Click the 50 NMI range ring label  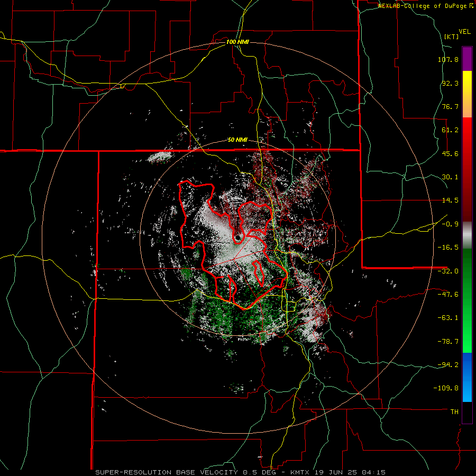pos(237,140)
